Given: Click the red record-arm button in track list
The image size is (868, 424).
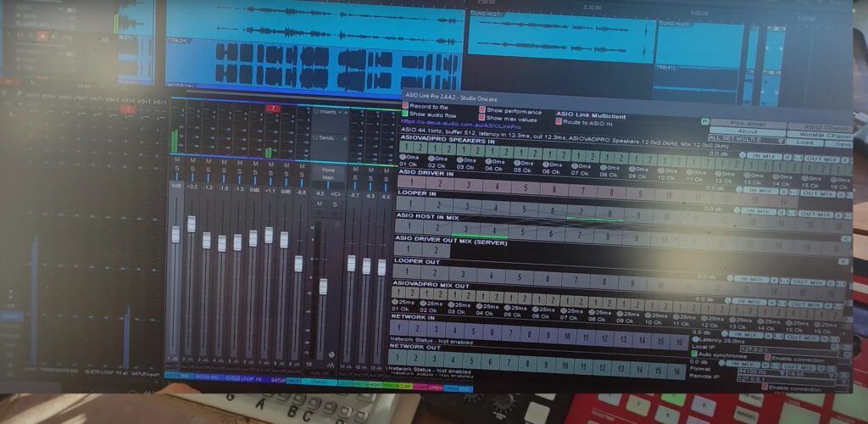Looking at the screenshot, I should point(42,36).
